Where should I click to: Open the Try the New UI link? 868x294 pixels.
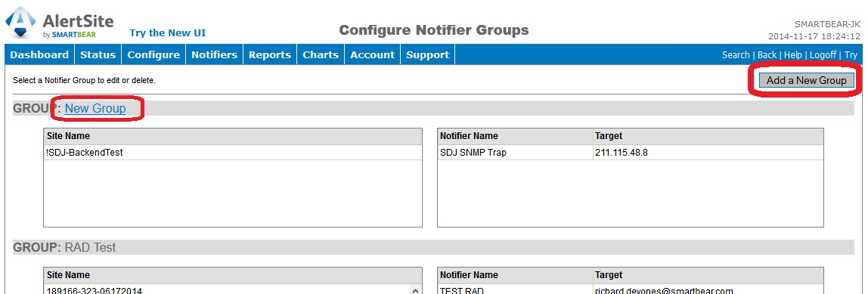[167, 32]
